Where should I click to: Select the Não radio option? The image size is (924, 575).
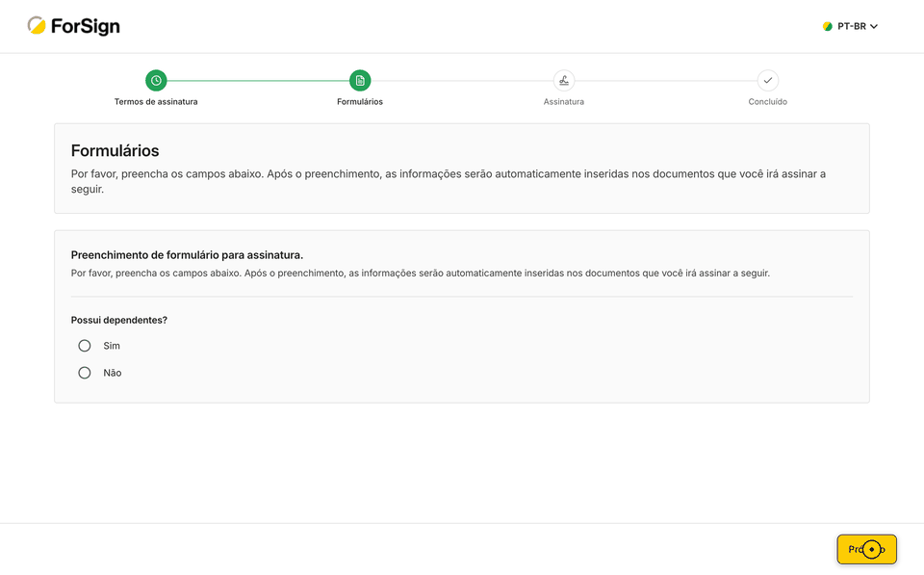click(x=85, y=373)
